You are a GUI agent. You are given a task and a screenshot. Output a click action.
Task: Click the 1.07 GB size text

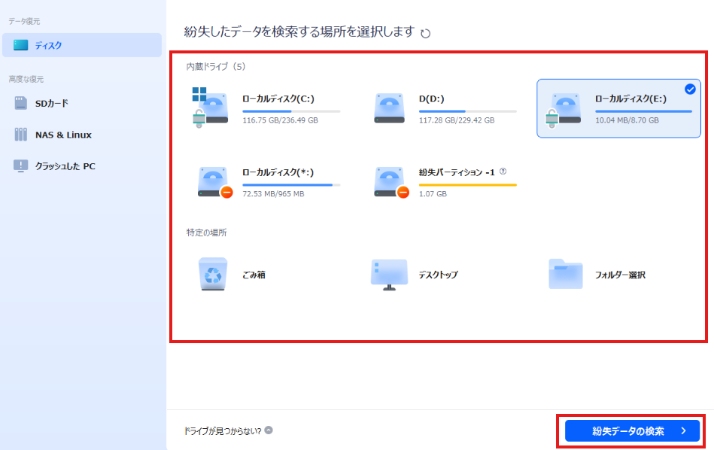click(x=433, y=194)
